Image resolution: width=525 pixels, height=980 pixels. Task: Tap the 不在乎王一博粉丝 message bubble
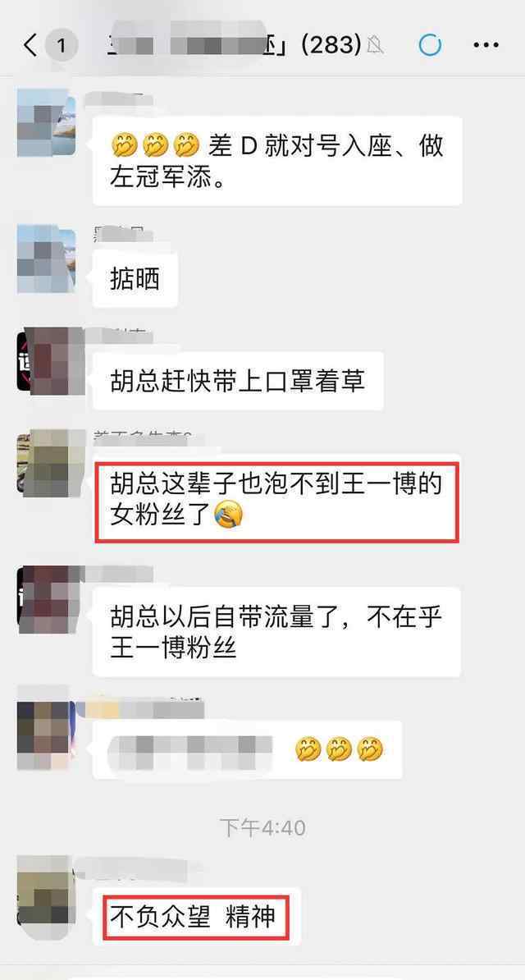pos(277,631)
